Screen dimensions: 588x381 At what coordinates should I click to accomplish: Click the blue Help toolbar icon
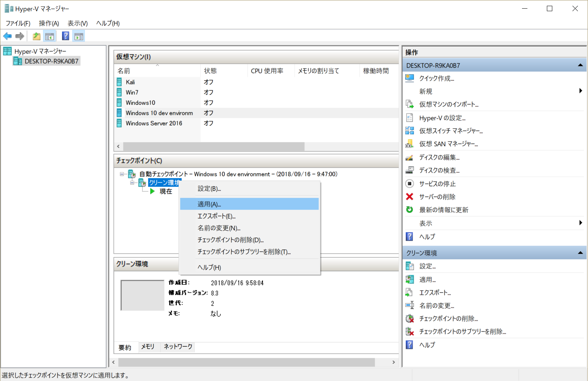(66, 36)
